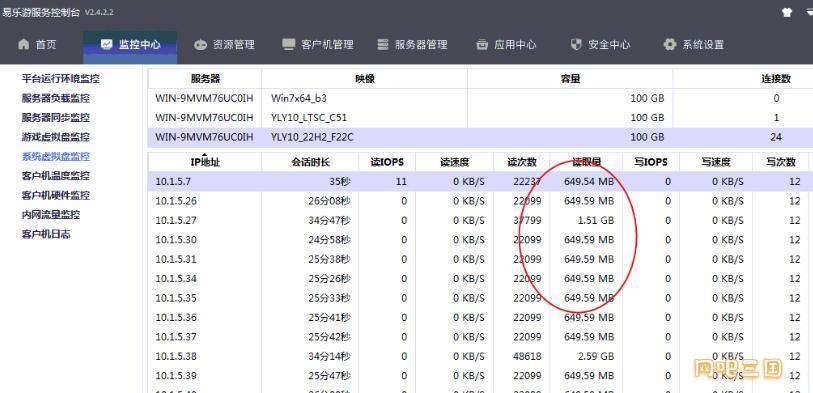The width and height of the screenshot is (813, 393).
Task: Sort by 读速度 column header
Action: [x=454, y=162]
